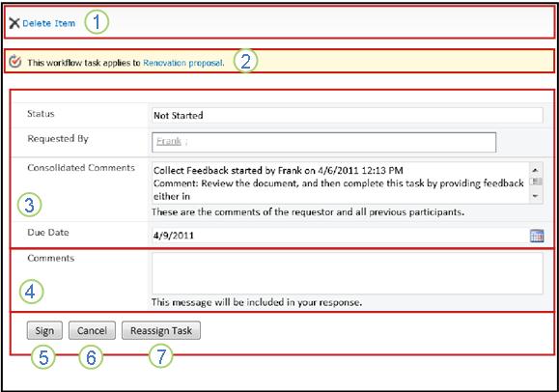The image size is (559, 392).
Task: Click the Consolidated Comments text area
Action: (340, 183)
